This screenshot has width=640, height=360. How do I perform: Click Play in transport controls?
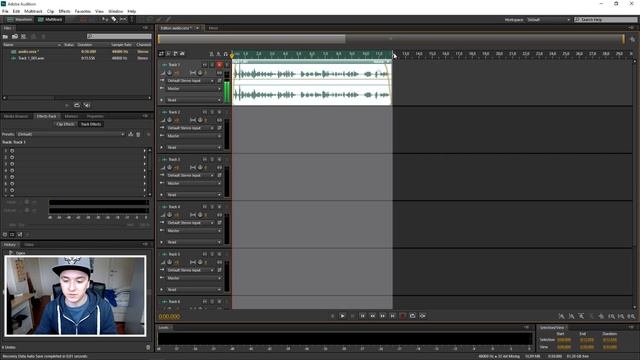(342, 316)
